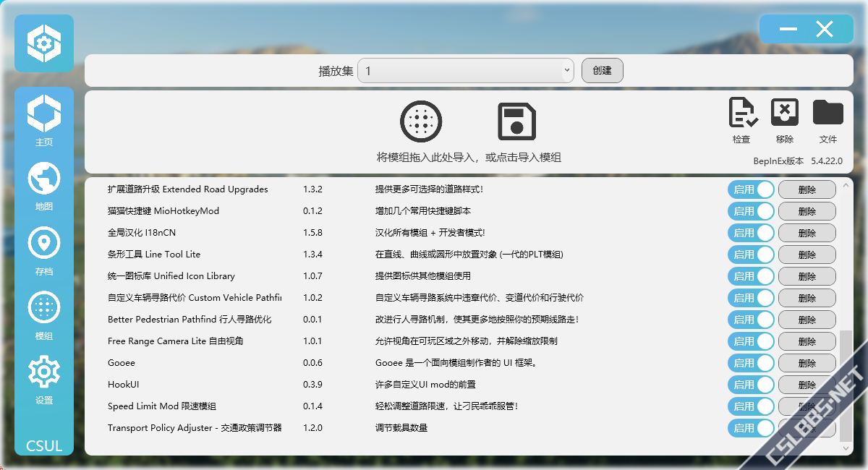The width and height of the screenshot is (868, 470).
Task: Click Speed Limit Mod 限速模组 row name
Action: 162,406
